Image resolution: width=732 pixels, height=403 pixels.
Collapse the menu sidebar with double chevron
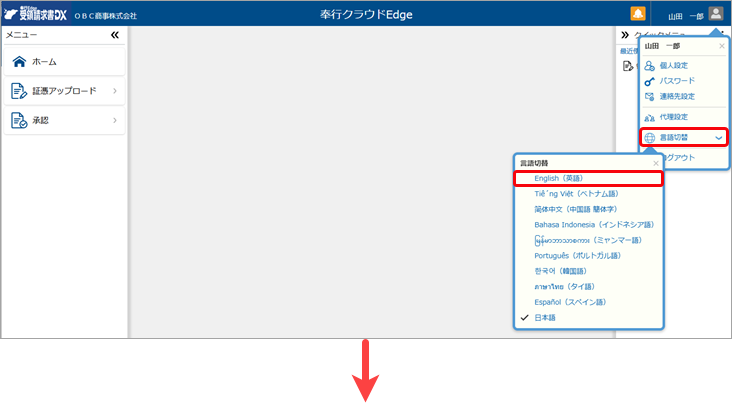[x=115, y=35]
